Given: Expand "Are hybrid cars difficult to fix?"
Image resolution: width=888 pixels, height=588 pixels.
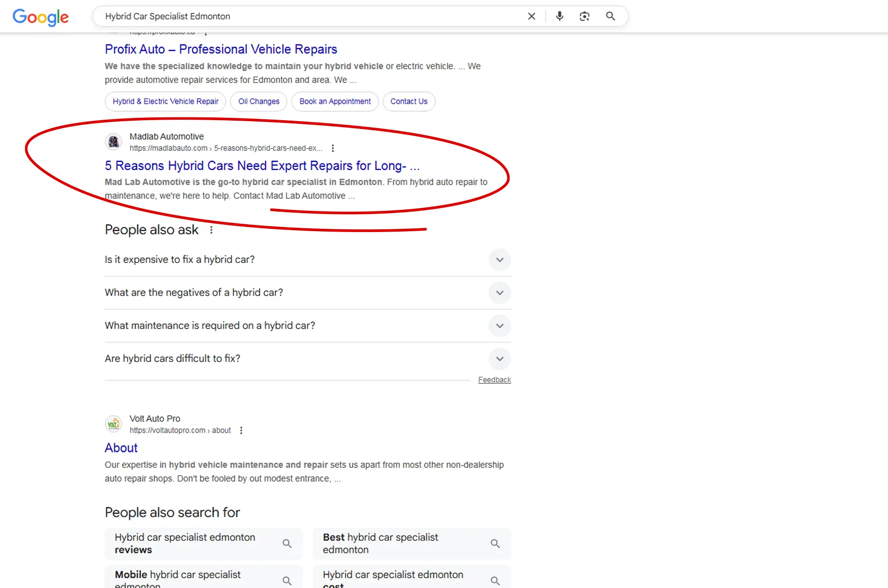Looking at the screenshot, I should pos(499,359).
